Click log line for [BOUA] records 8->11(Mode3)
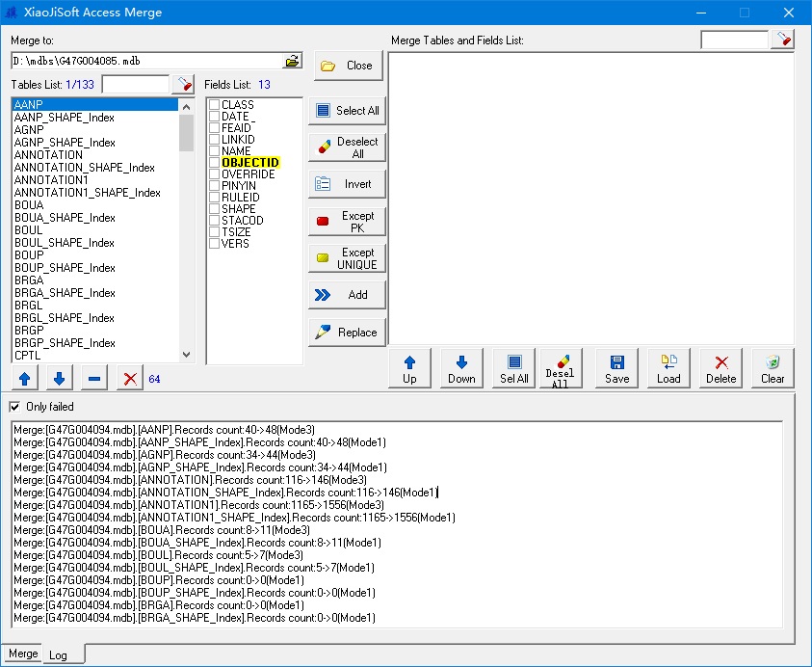Viewport: 812px width, 667px height. (162, 530)
